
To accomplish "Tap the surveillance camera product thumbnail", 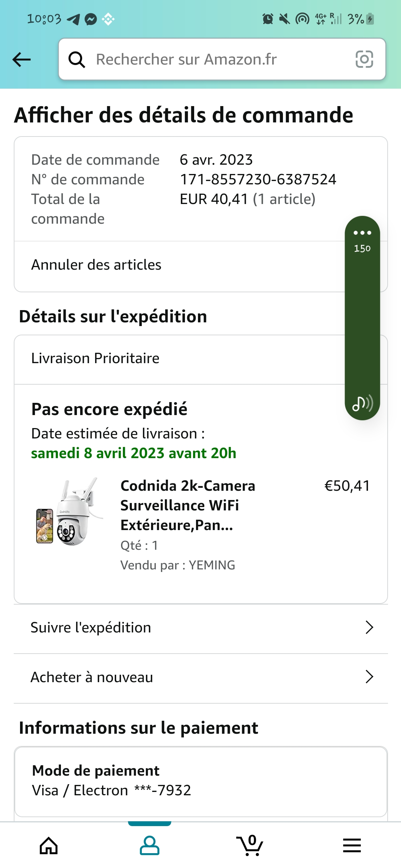I will click(x=69, y=512).
